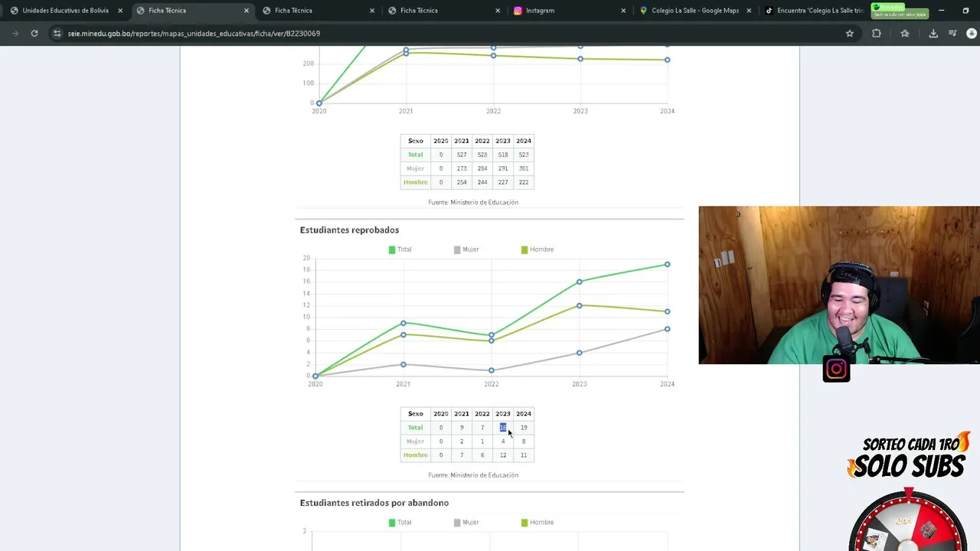Open the profile avatar in browser toolbar
This screenshot has width=980, height=551.
(x=972, y=34)
